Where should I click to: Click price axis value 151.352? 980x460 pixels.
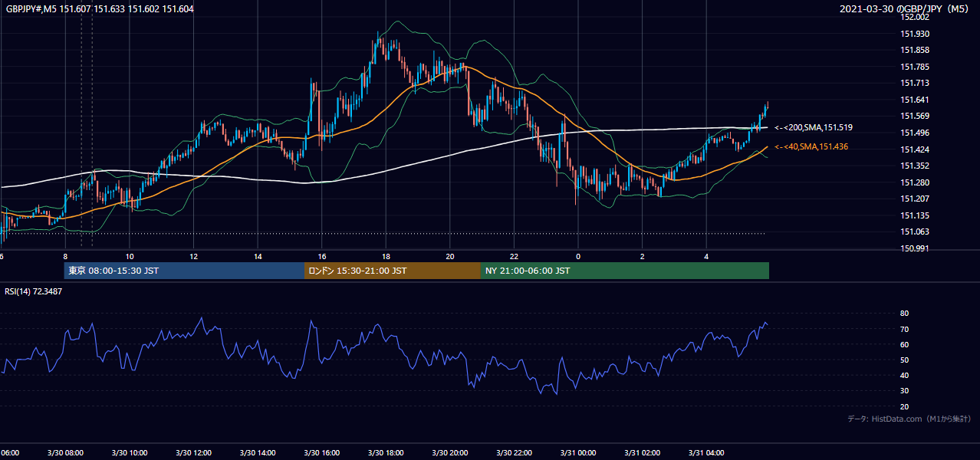pos(914,166)
